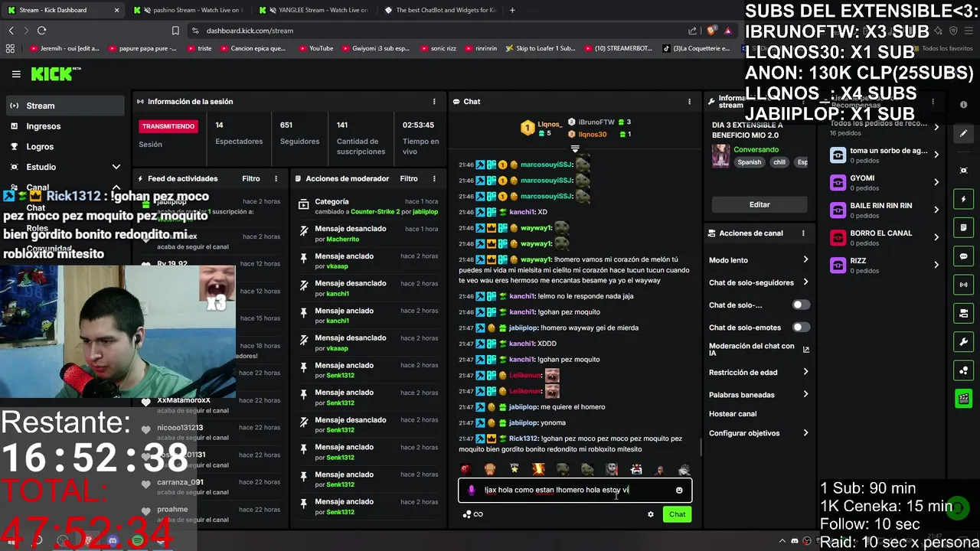Open the Ingresos sidebar item

click(x=64, y=126)
